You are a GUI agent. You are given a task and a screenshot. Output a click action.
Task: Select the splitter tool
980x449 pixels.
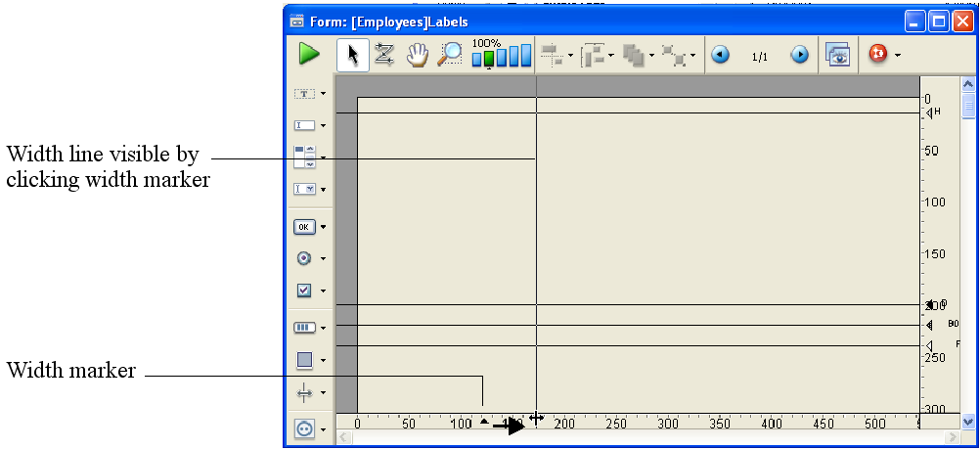(x=304, y=392)
